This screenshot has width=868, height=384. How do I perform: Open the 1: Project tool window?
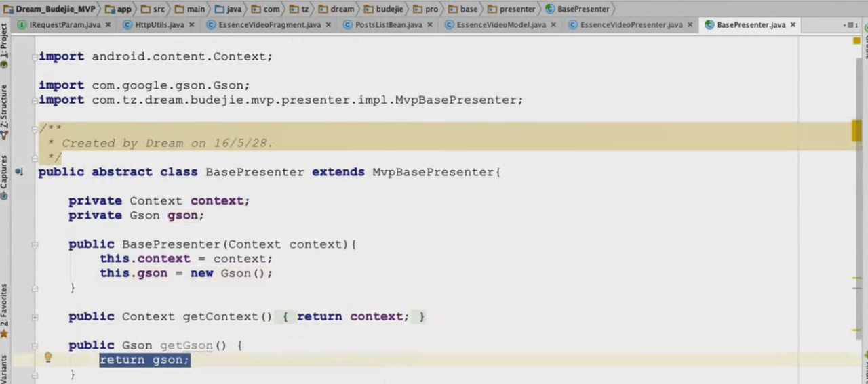coord(4,46)
